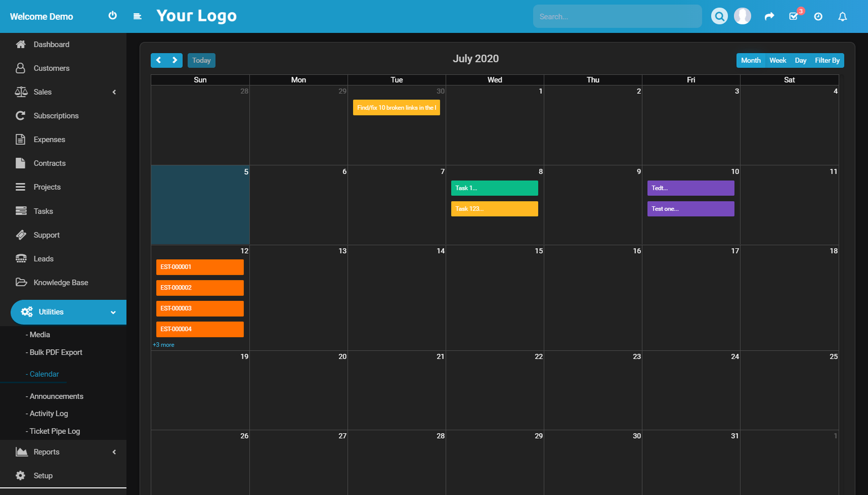Image resolution: width=868 pixels, height=495 pixels.
Task: Click the power logout icon near Welcome Demo
Action: click(112, 16)
